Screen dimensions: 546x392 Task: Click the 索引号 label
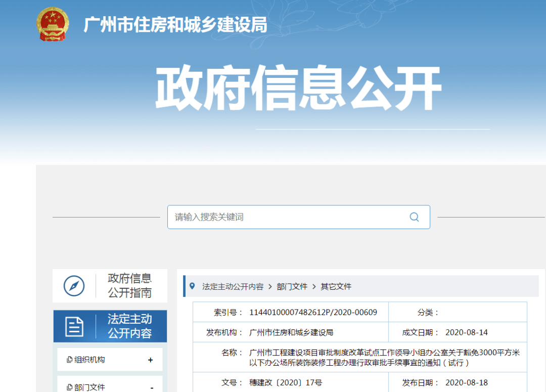point(227,312)
